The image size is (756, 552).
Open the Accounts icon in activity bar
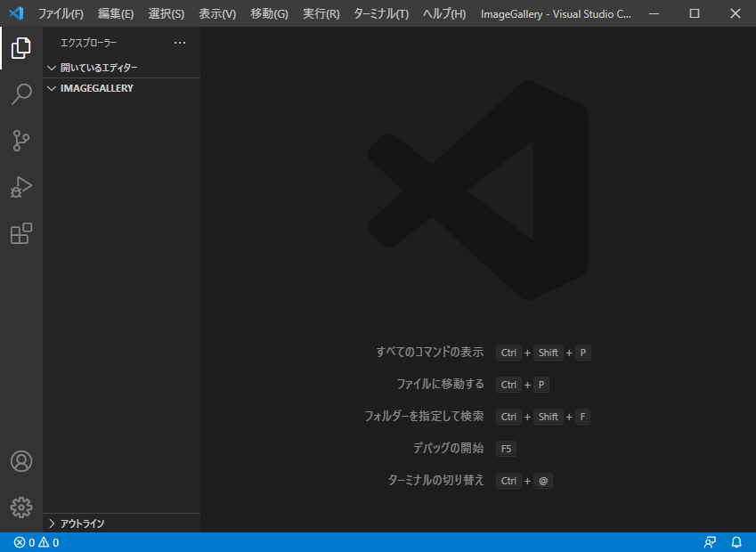pos(21,461)
